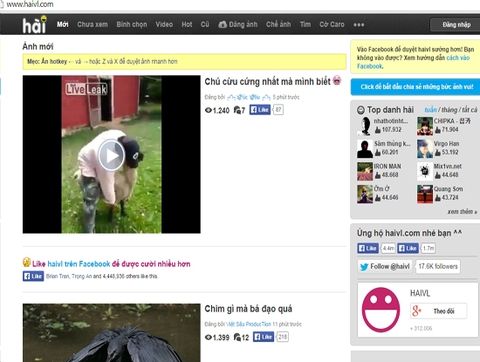The height and width of the screenshot is (362, 480).
Task: Open the Mới tab
Action: point(62,24)
